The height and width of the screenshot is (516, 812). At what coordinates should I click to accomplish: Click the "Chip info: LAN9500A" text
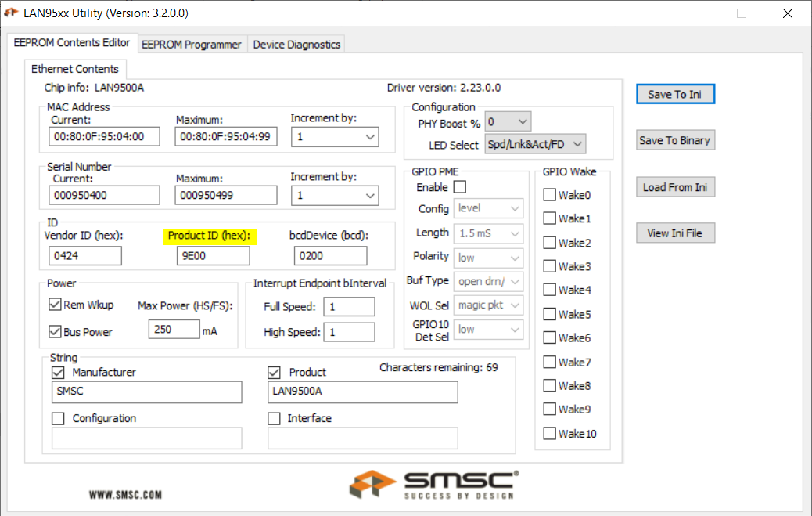tap(94, 88)
